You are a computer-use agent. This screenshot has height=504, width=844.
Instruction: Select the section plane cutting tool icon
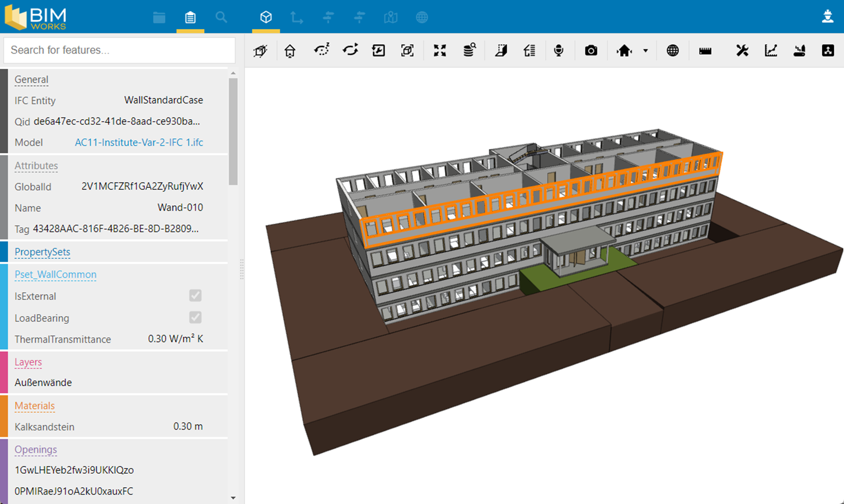tap(500, 50)
